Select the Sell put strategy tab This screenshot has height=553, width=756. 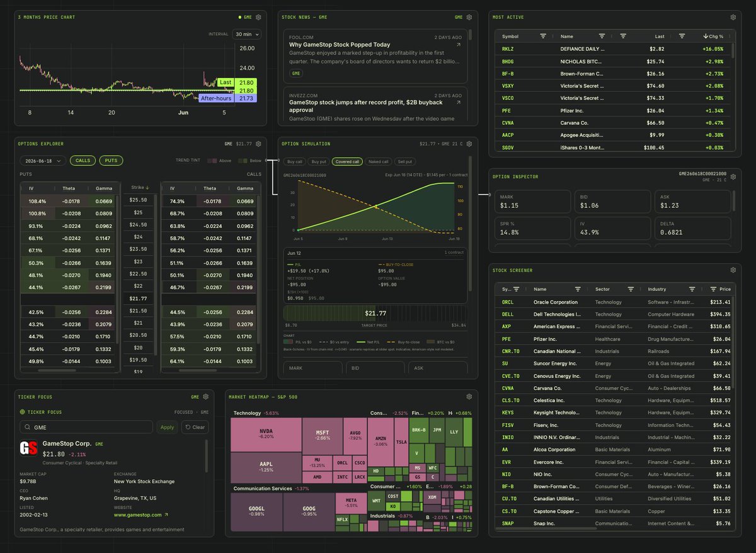point(405,162)
